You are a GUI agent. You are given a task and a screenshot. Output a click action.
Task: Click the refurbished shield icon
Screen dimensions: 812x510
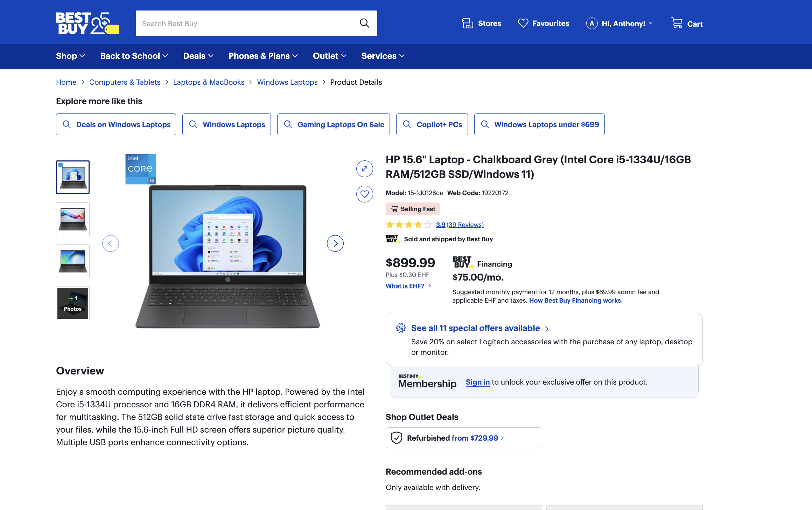(x=396, y=438)
